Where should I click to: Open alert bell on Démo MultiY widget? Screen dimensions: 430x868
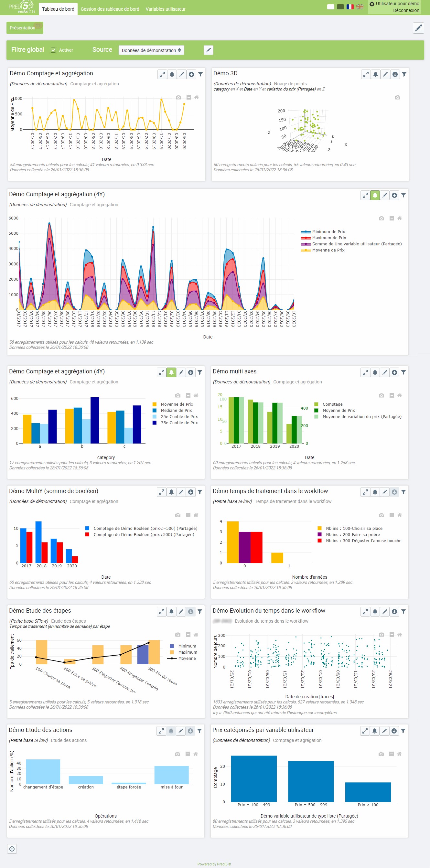click(171, 492)
